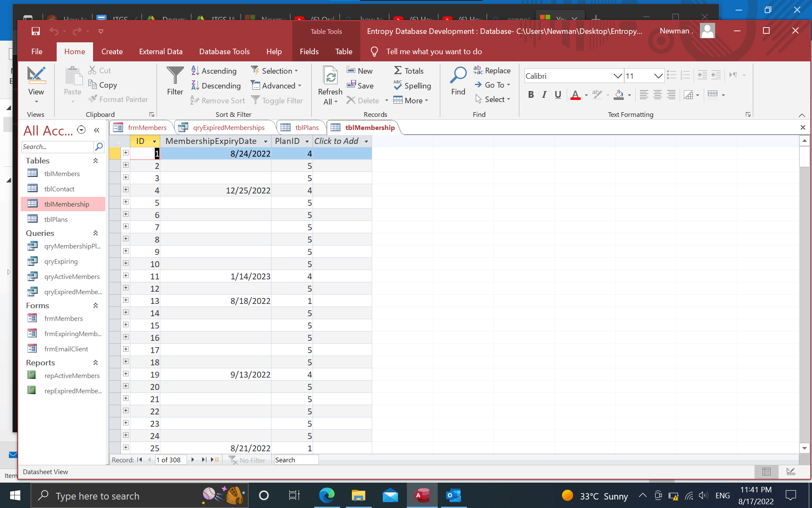The height and width of the screenshot is (508, 812).
Task: Switch to the qryExpiredMemberships tab
Action: coord(228,128)
